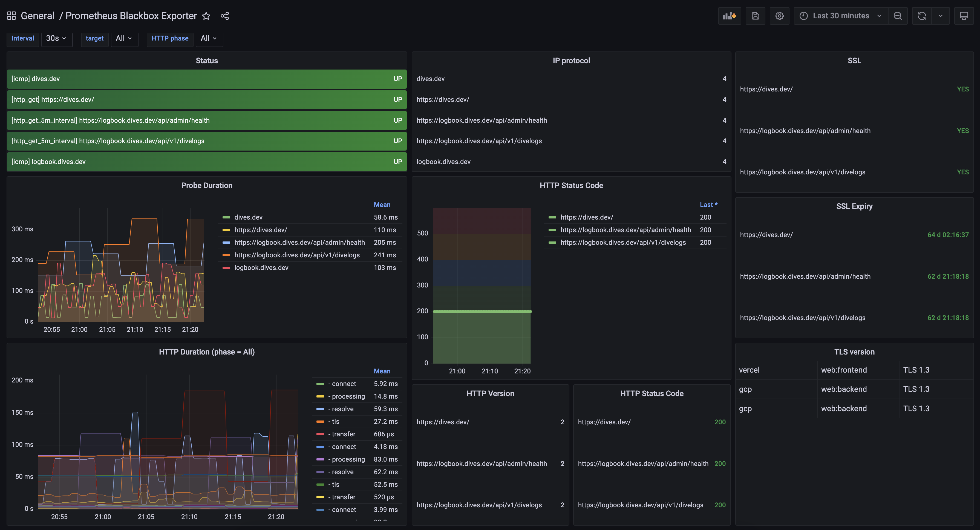Click the [icmp] logbook.dives.dev status row

click(207, 162)
